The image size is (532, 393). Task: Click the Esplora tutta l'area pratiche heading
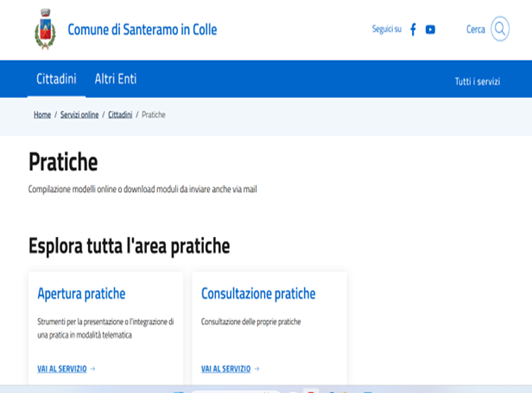pyautogui.click(x=129, y=246)
